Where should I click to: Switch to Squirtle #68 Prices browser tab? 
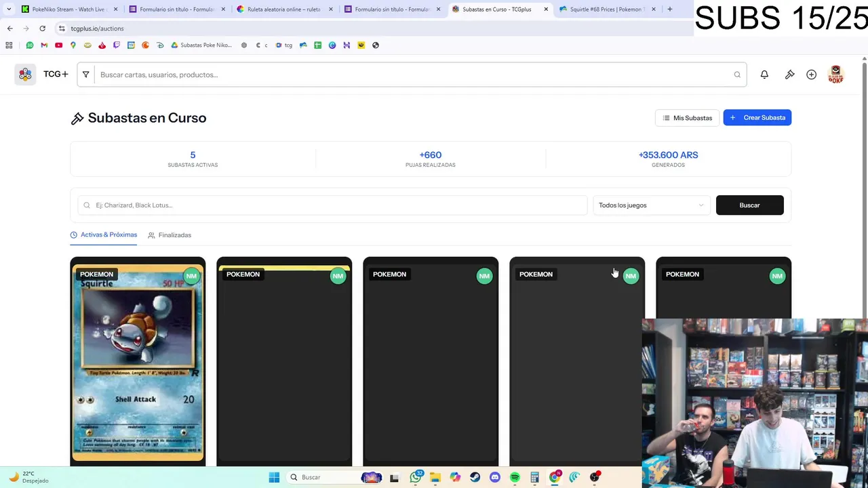pyautogui.click(x=607, y=9)
